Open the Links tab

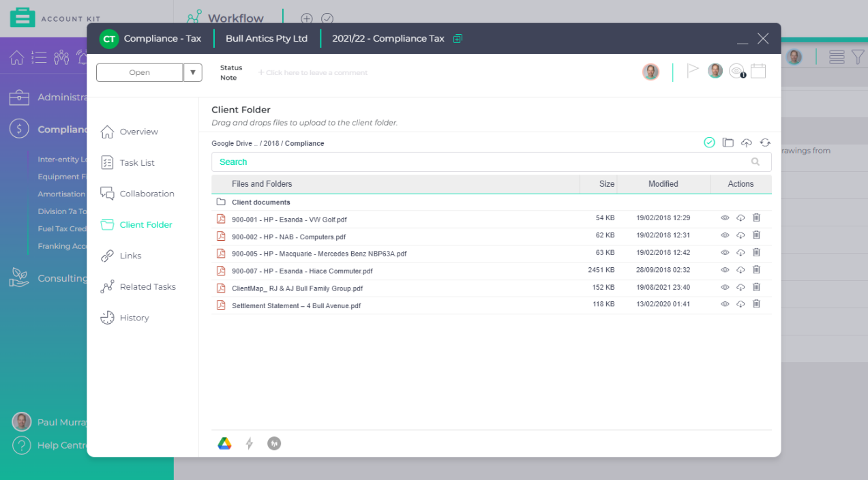[x=121, y=256]
